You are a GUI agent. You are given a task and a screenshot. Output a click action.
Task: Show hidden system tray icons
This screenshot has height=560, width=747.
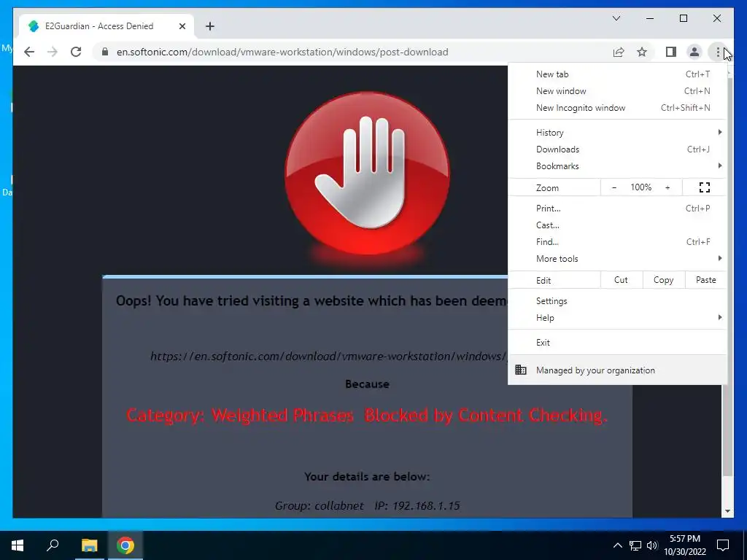pos(617,545)
